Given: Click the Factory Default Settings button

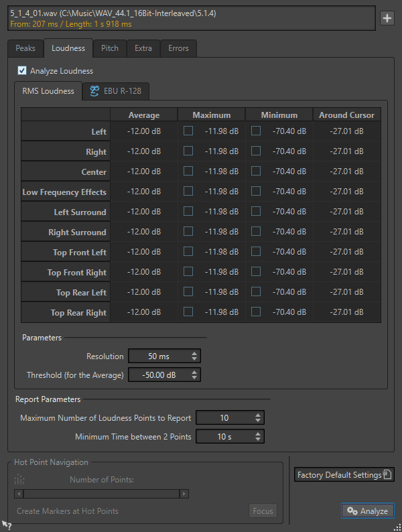Looking at the screenshot, I should pyautogui.click(x=344, y=475).
